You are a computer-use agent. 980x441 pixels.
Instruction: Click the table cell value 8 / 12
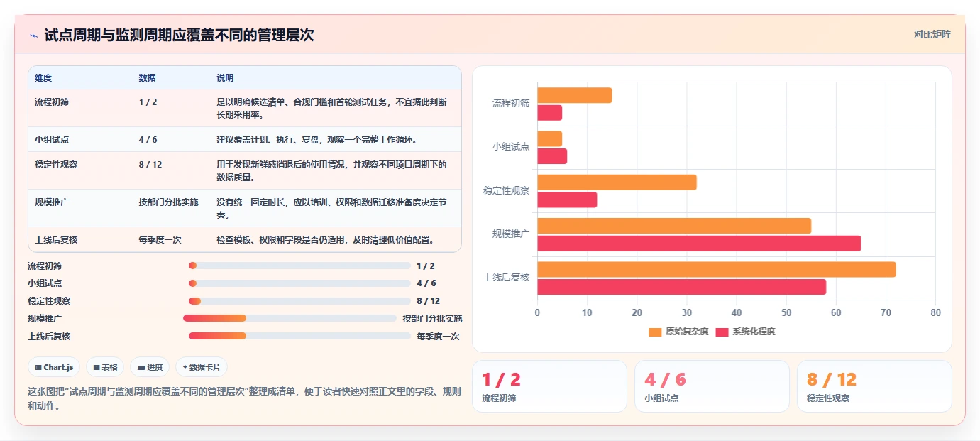[150, 165]
